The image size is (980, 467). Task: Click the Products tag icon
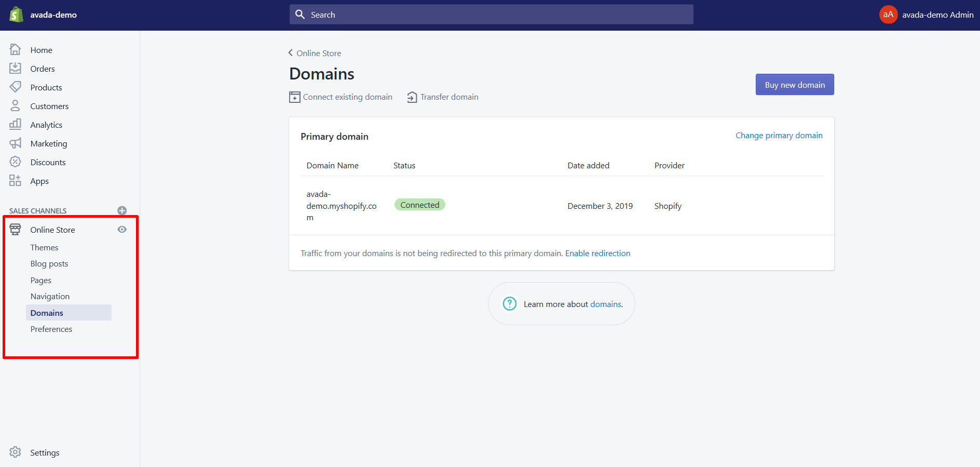pyautogui.click(x=16, y=87)
